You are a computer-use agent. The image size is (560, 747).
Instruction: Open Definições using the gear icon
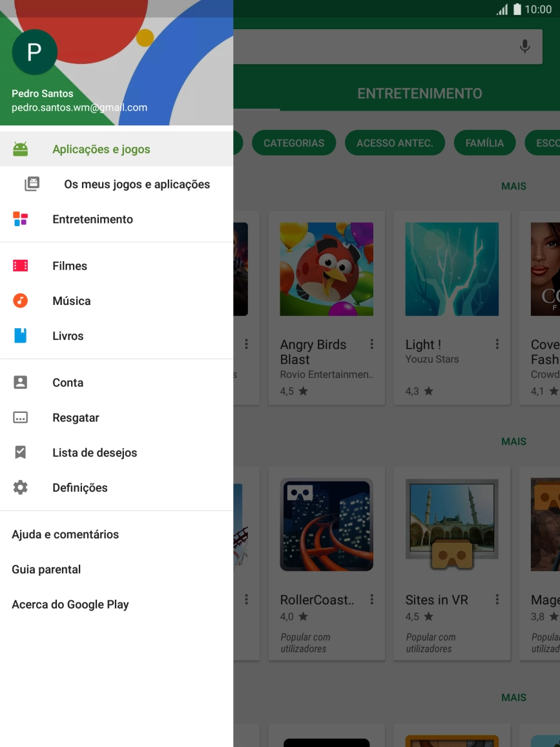point(20,487)
